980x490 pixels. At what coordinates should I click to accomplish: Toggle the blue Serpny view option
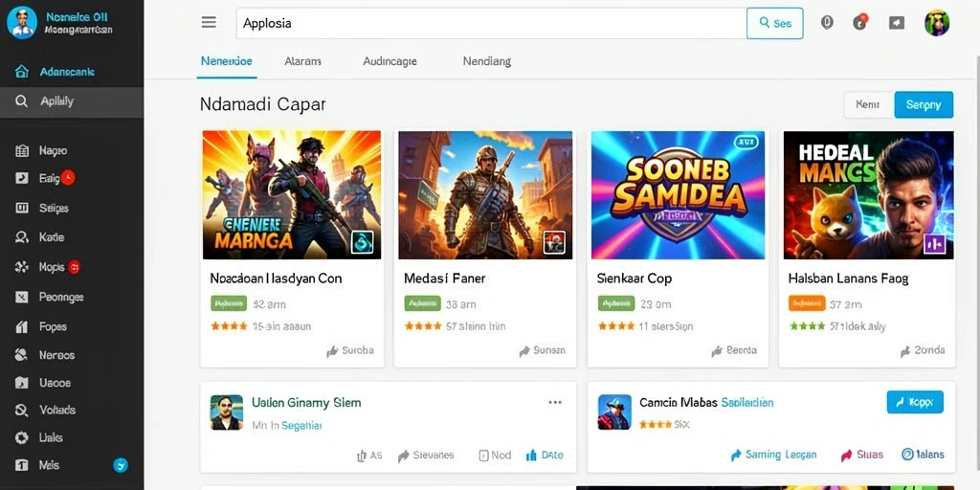click(x=924, y=105)
